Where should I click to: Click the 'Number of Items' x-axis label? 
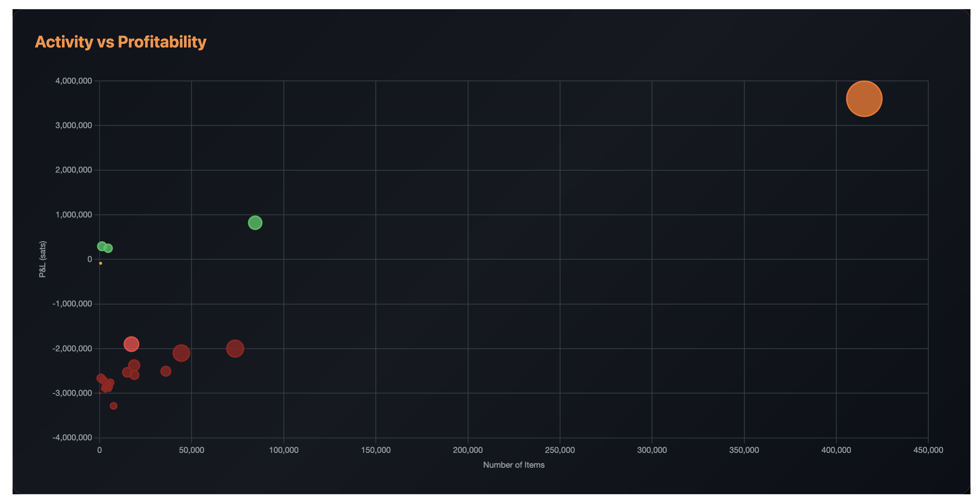point(513,465)
